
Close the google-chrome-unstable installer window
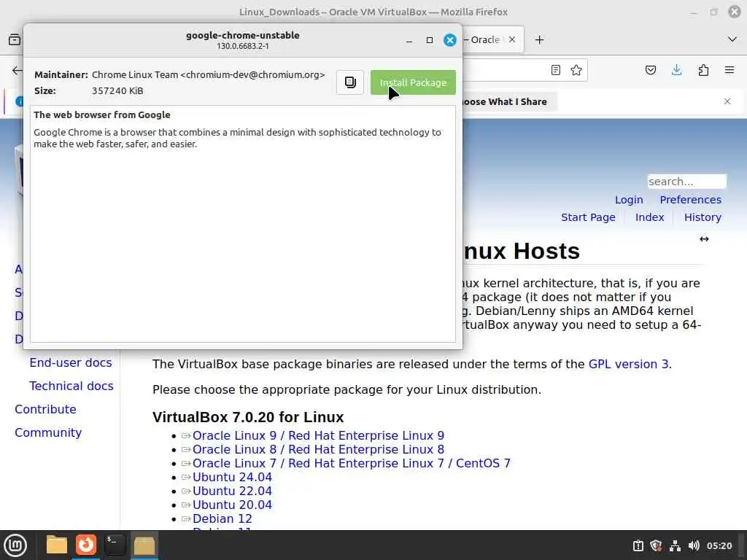449,40
